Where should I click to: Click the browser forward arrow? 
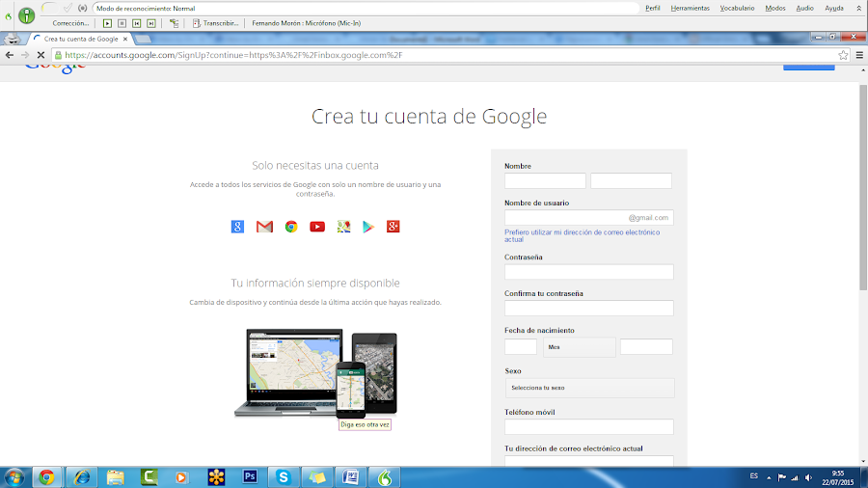pyautogui.click(x=25, y=55)
